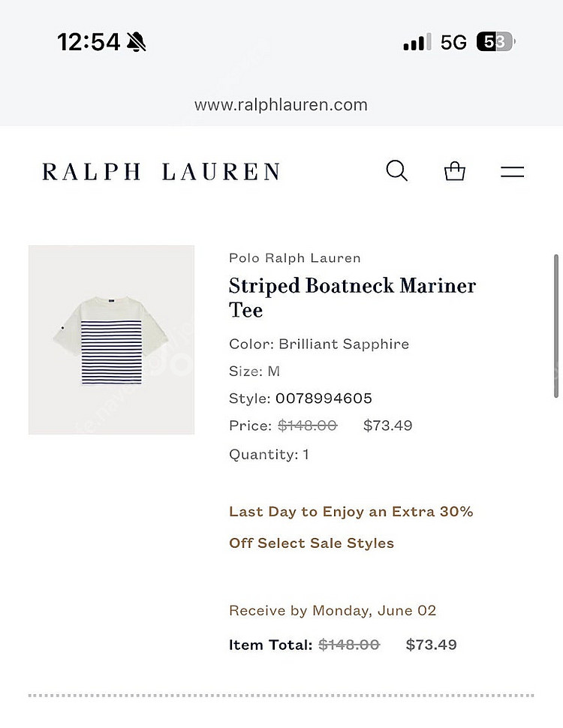
Task: Select the style number 0078994605
Action: coord(324,399)
